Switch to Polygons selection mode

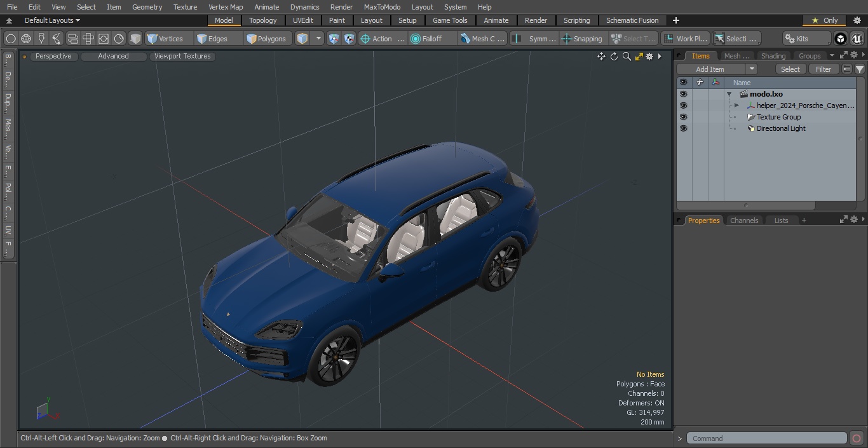click(x=269, y=39)
